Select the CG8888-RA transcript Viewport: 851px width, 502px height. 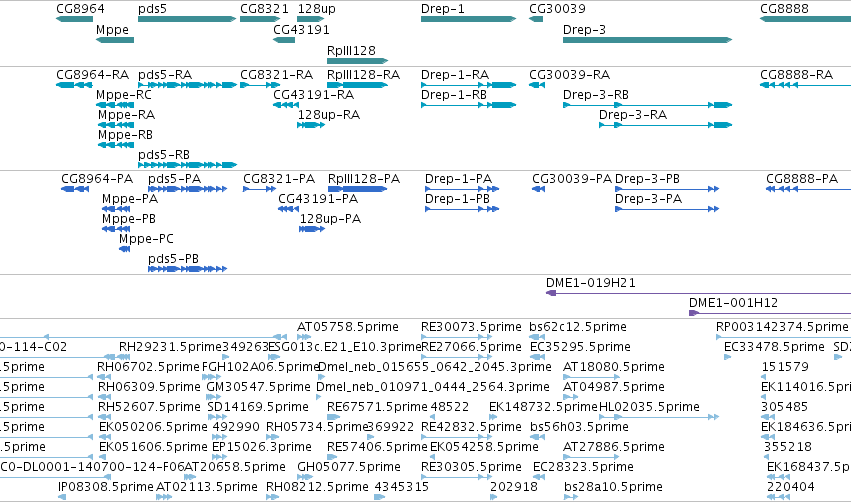pyautogui.click(x=805, y=85)
